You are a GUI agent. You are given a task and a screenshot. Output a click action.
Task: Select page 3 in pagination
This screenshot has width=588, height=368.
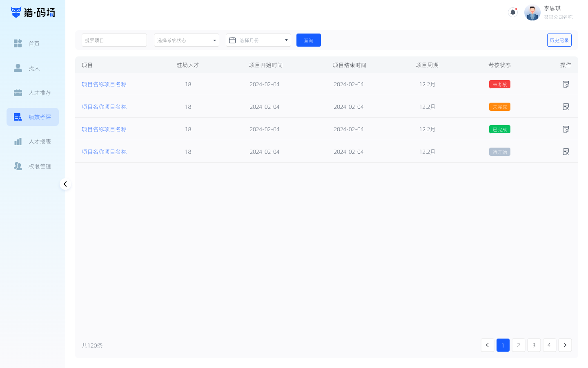534,345
